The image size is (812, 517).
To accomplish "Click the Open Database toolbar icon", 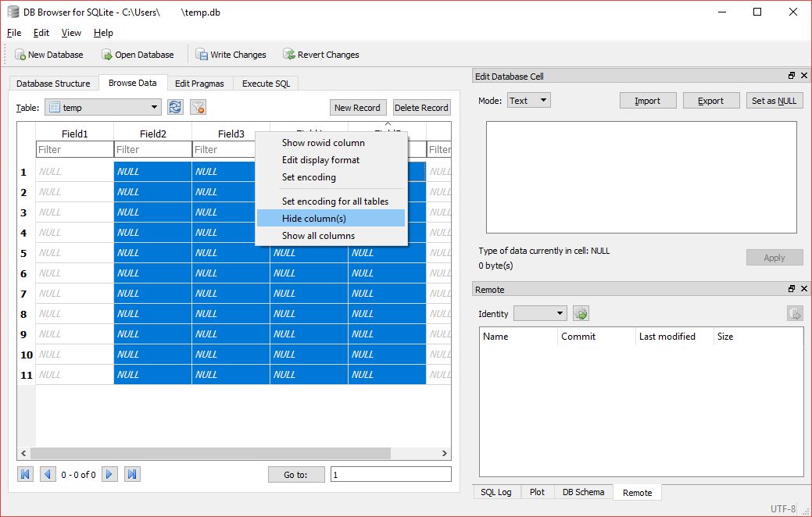I will (138, 54).
